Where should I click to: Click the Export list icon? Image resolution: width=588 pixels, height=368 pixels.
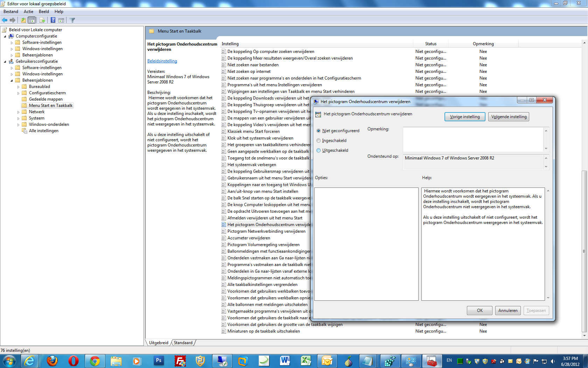click(42, 20)
